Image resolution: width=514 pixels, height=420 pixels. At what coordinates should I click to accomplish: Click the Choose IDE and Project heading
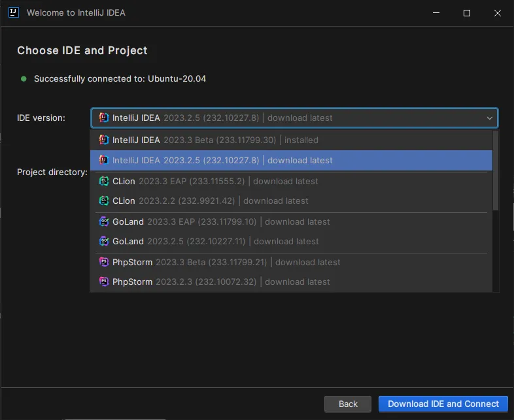[82, 50]
